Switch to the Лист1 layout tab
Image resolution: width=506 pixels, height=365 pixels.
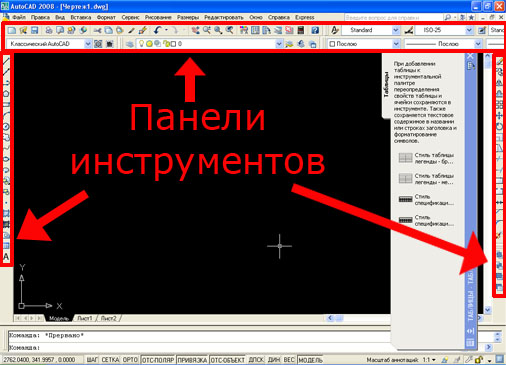click(85, 318)
